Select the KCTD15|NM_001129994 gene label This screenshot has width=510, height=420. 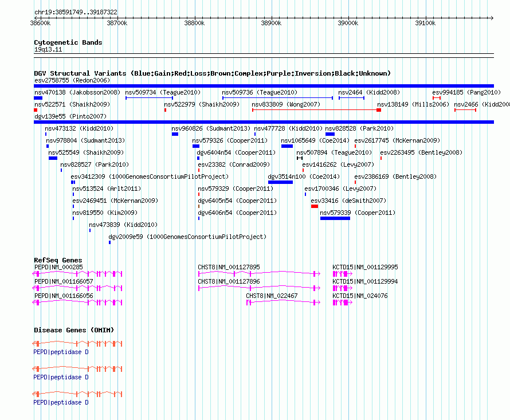(x=365, y=281)
